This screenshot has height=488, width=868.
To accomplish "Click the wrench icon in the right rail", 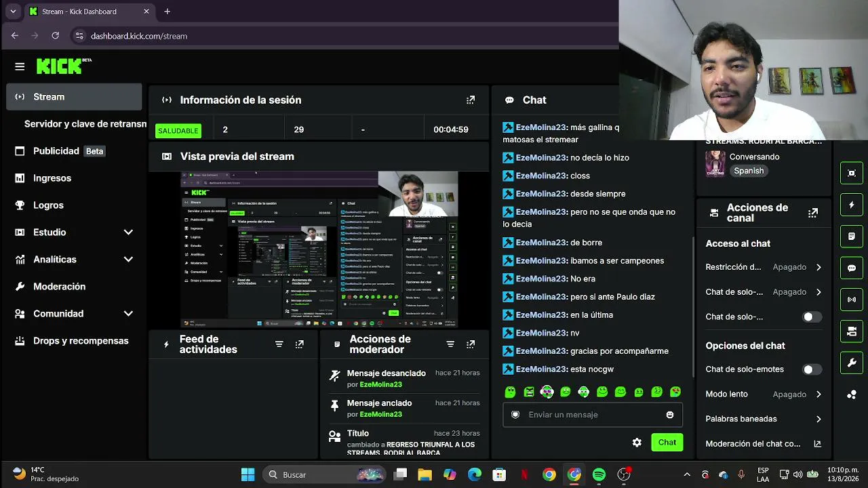I will coord(852,363).
